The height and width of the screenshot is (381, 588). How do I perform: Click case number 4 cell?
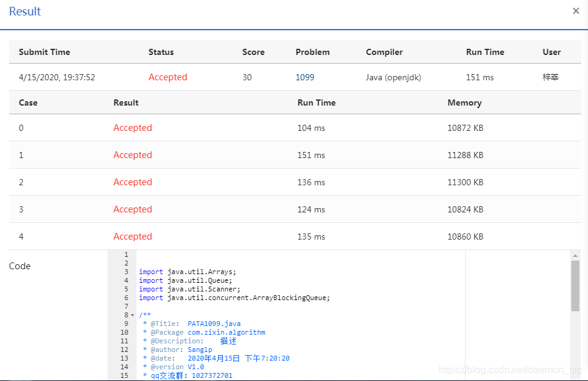click(21, 237)
